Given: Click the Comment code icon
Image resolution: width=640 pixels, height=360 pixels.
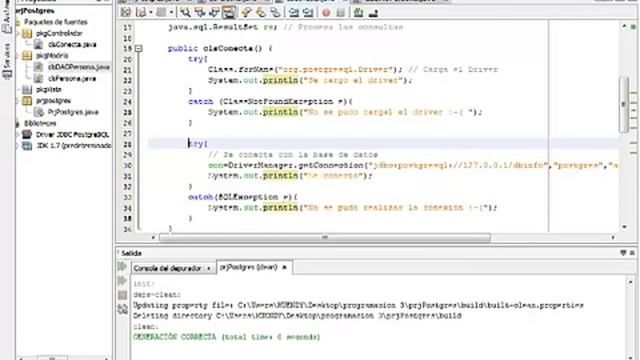Looking at the screenshot, I should (358, 13).
